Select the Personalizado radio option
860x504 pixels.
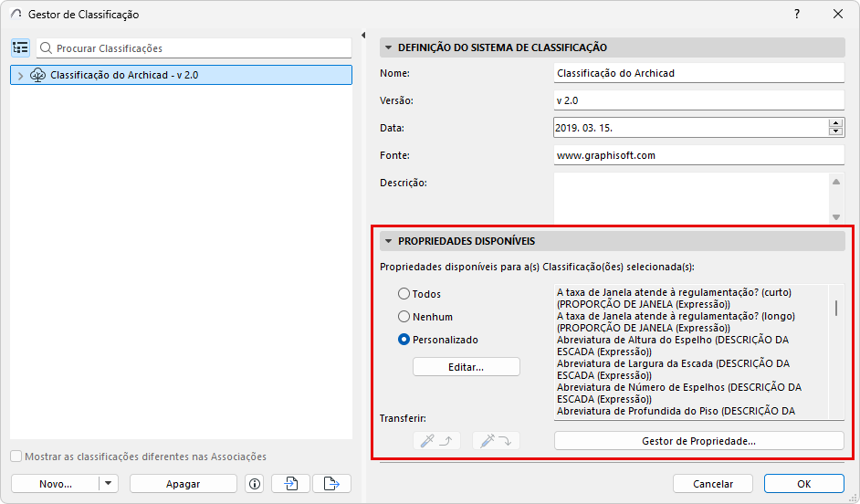point(404,340)
